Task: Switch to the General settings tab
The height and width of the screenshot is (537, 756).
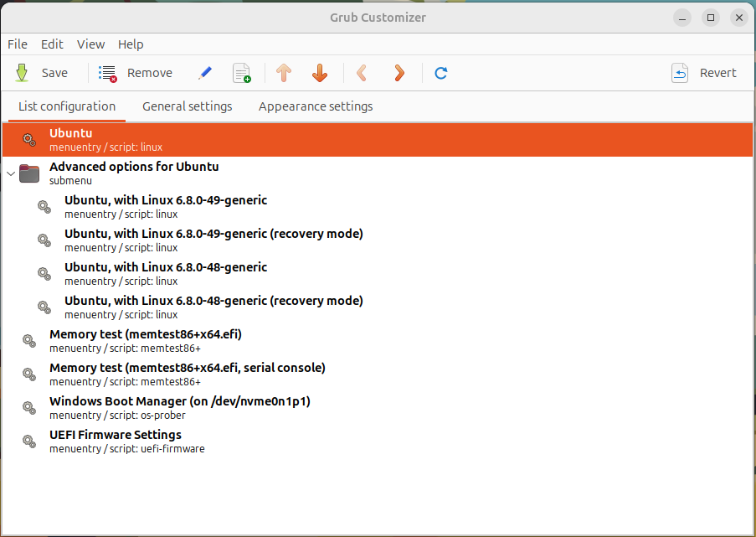Action: pyautogui.click(x=186, y=106)
